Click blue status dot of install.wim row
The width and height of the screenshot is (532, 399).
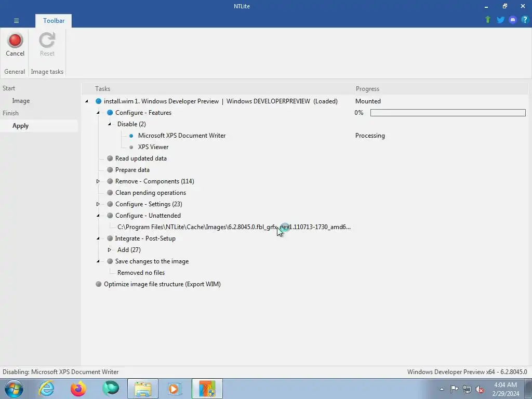pyautogui.click(x=98, y=101)
